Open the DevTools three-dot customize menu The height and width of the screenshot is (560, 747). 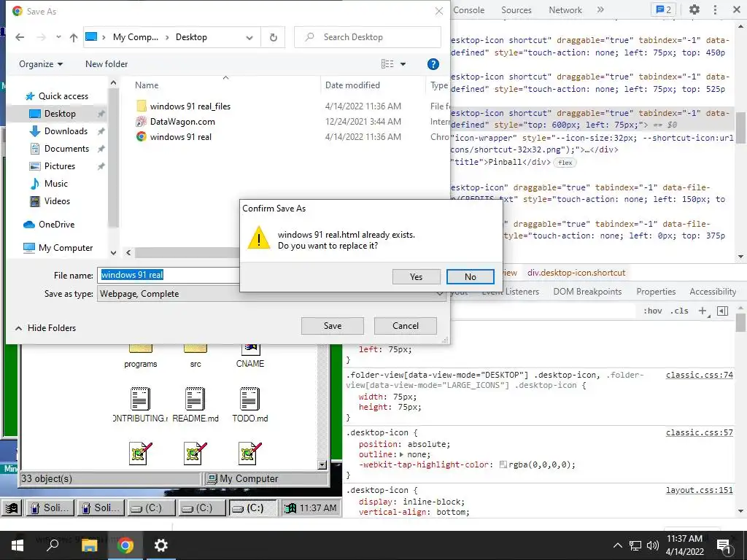(x=715, y=9)
